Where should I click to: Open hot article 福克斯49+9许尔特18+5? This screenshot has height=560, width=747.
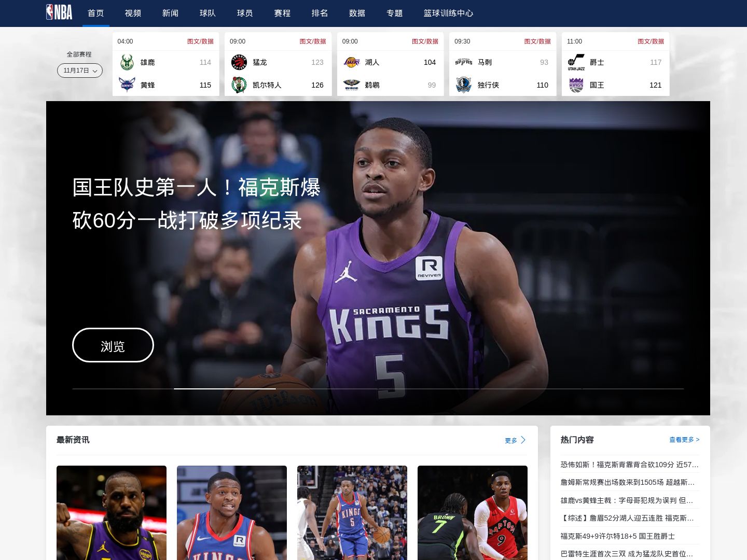[x=618, y=536]
